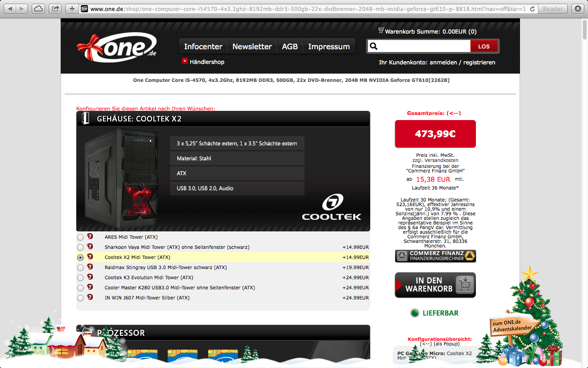Open info icon for Cooltek K3 Evolution
The width and height of the screenshot is (588, 368).
(x=90, y=277)
